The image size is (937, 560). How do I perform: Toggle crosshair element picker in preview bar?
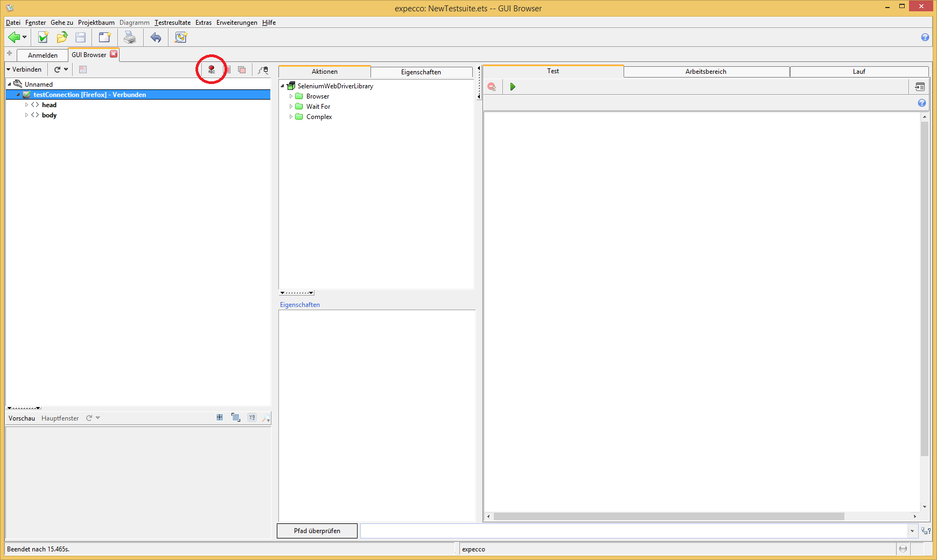pos(220,417)
